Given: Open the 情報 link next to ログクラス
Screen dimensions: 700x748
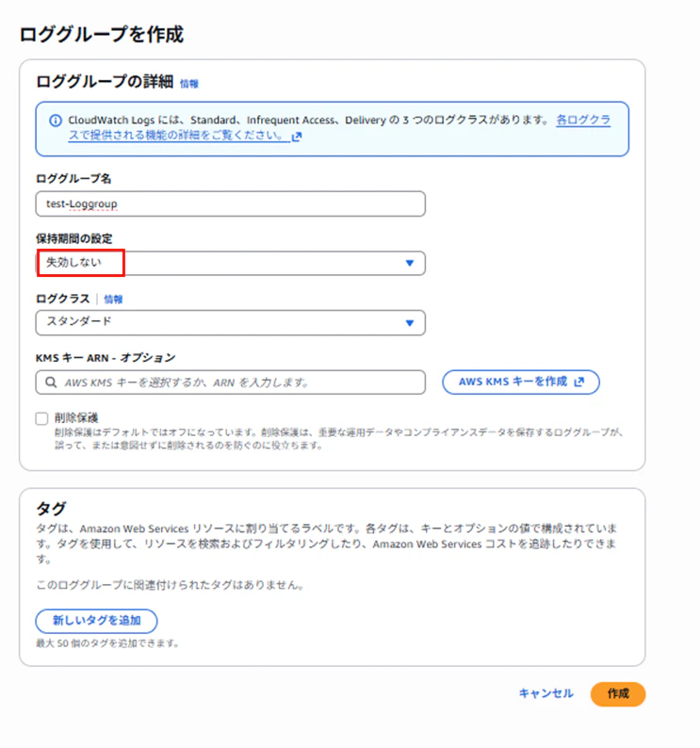Looking at the screenshot, I should coord(113,299).
